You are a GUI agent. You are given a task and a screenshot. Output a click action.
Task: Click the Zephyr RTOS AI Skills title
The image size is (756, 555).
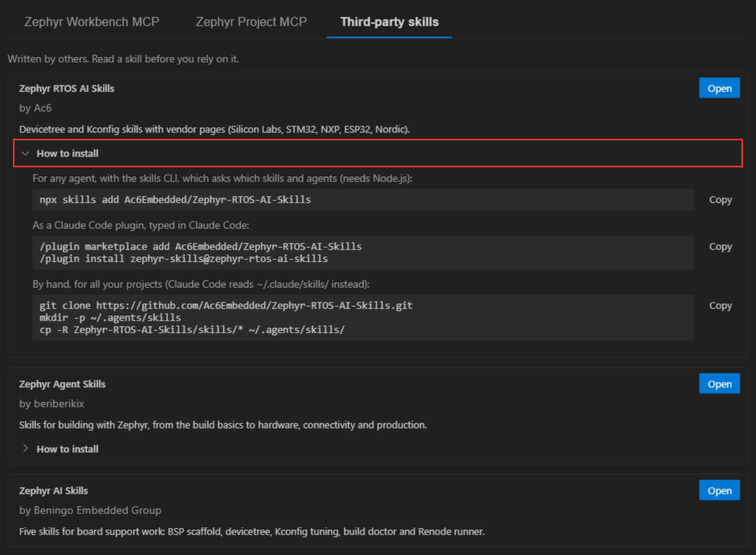(x=67, y=89)
